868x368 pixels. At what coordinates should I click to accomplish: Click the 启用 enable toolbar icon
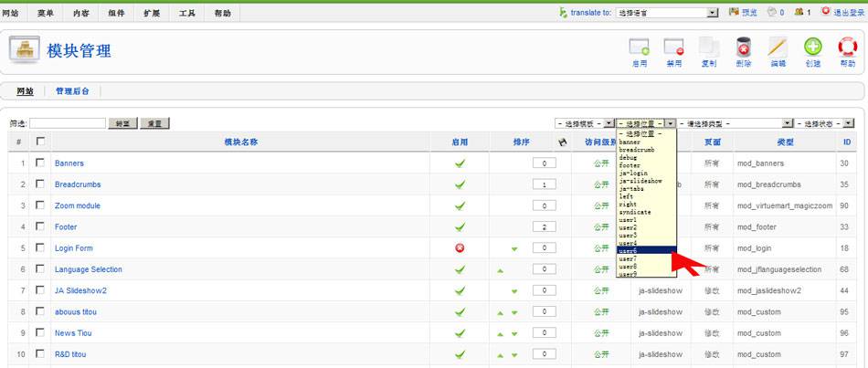pos(640,47)
